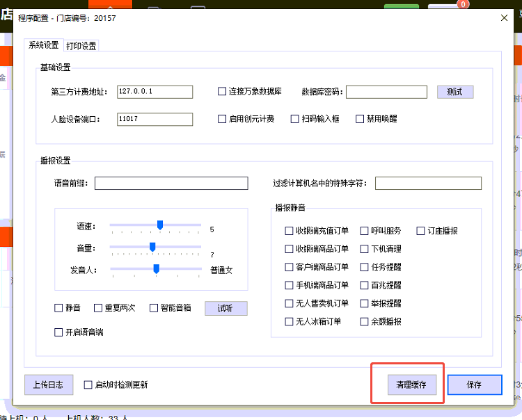522x420 pixels.
Task: Toggle 启动时检测更新 checkbox
Action: pyautogui.click(x=88, y=385)
